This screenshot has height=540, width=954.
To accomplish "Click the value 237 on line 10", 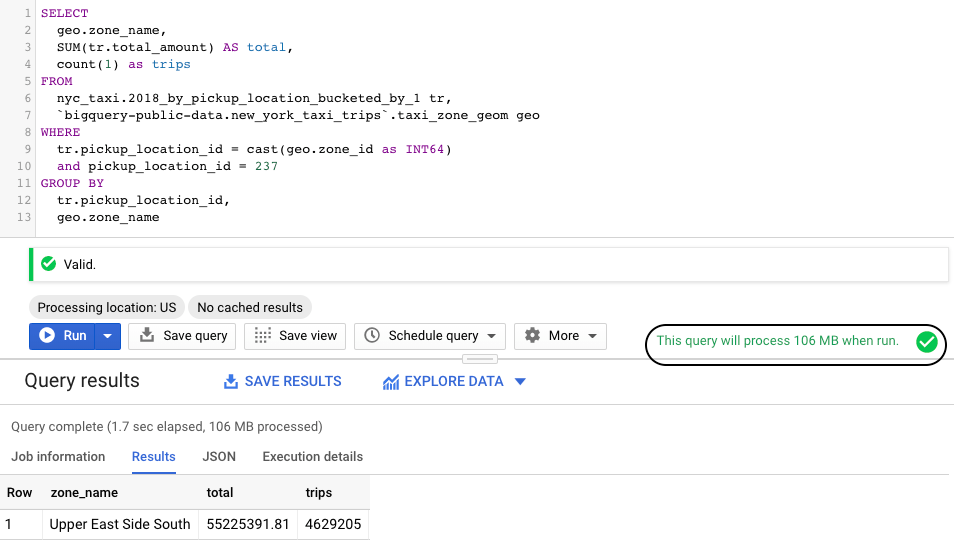I will (x=266, y=167).
